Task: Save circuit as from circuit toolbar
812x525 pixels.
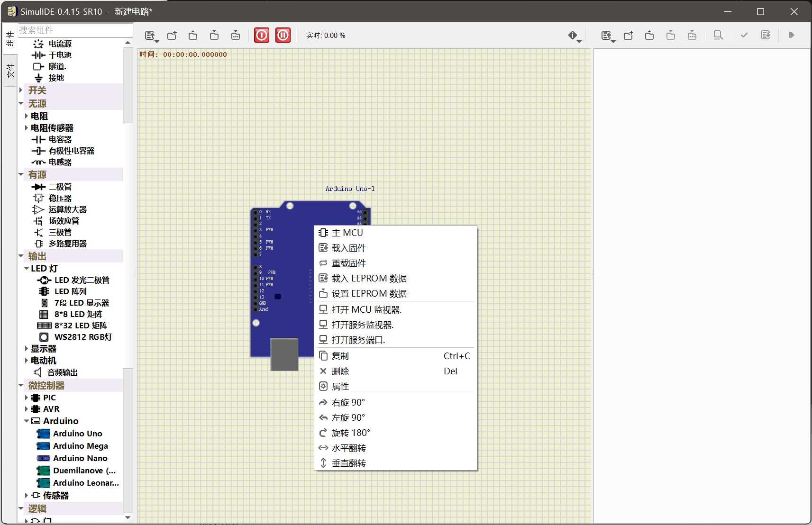Action: (236, 36)
